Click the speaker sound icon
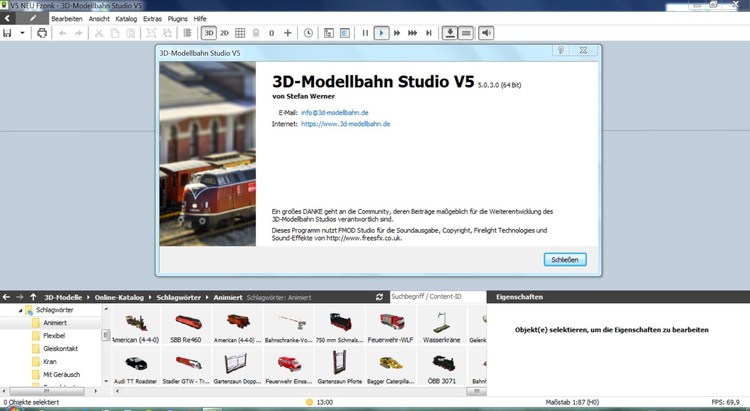This screenshot has width=750, height=411. point(486,33)
